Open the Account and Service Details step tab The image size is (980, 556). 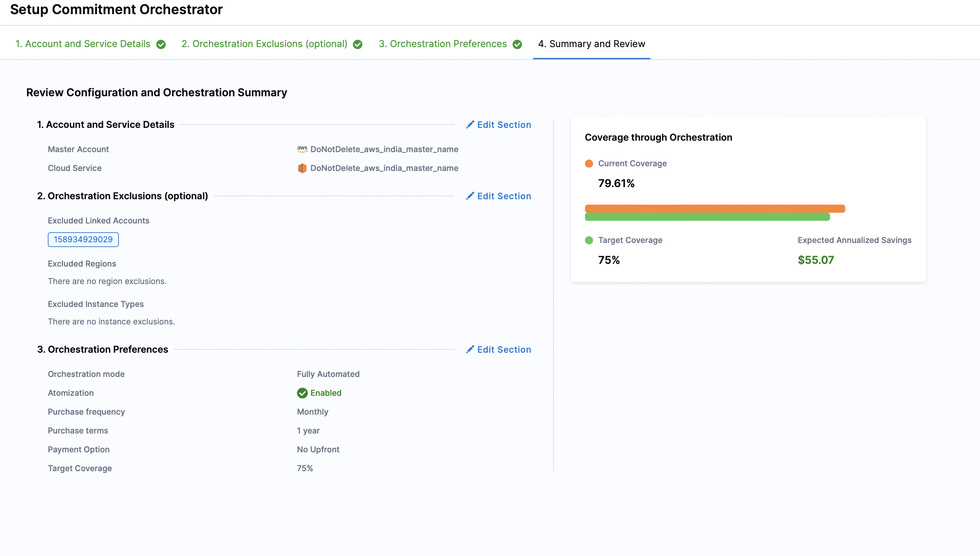tap(83, 44)
